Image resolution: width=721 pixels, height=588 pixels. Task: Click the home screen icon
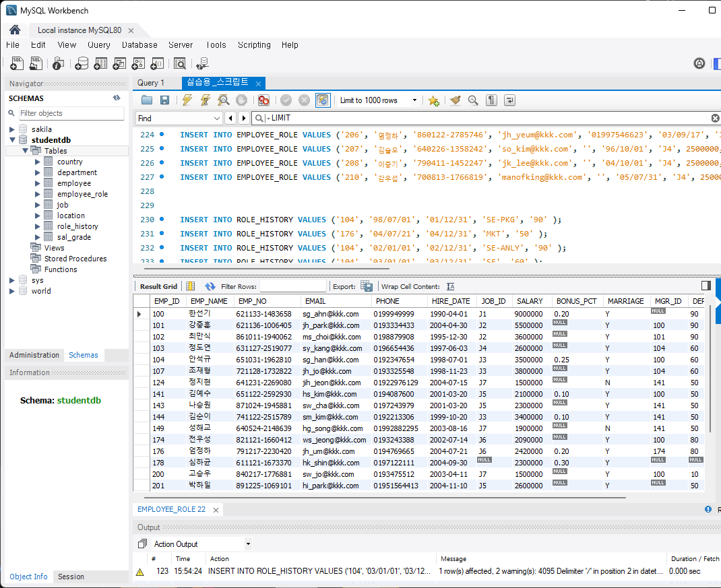(15, 30)
